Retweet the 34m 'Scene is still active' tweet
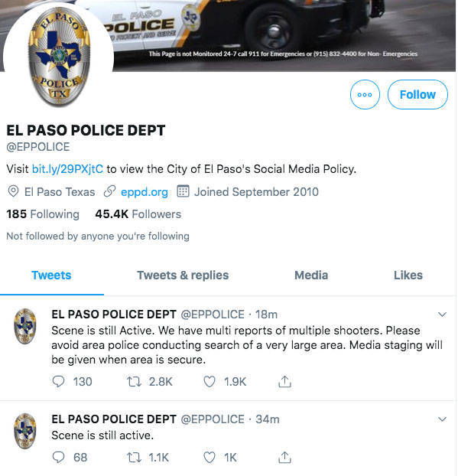Image resolution: width=458 pixels, height=476 pixels. 134,457
